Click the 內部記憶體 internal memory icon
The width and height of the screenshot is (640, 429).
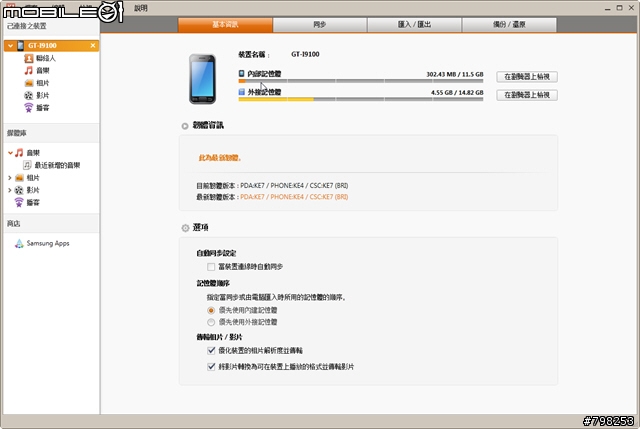tap(242, 73)
